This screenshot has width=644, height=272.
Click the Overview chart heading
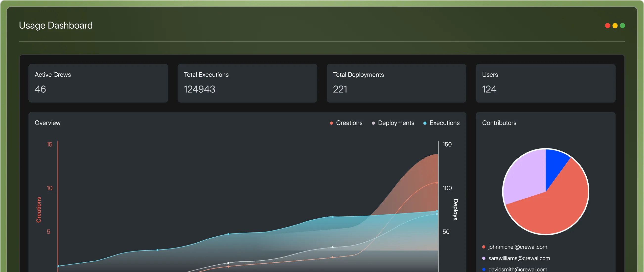pyautogui.click(x=47, y=123)
